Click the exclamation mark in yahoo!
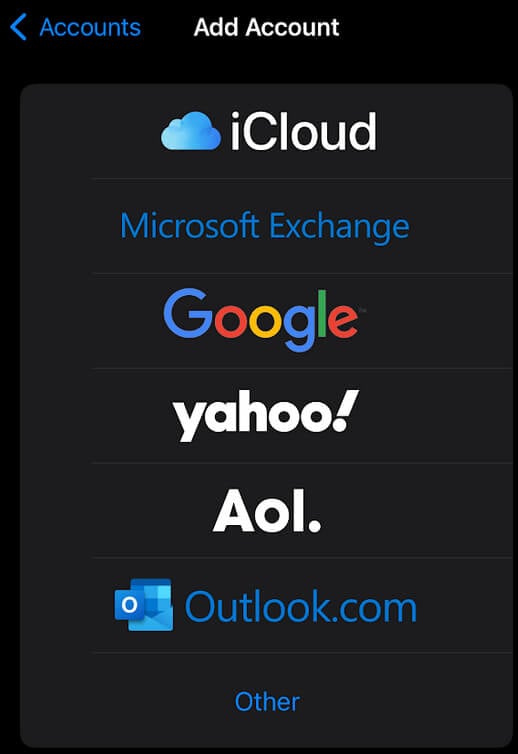The width and height of the screenshot is (518, 754). tap(346, 410)
